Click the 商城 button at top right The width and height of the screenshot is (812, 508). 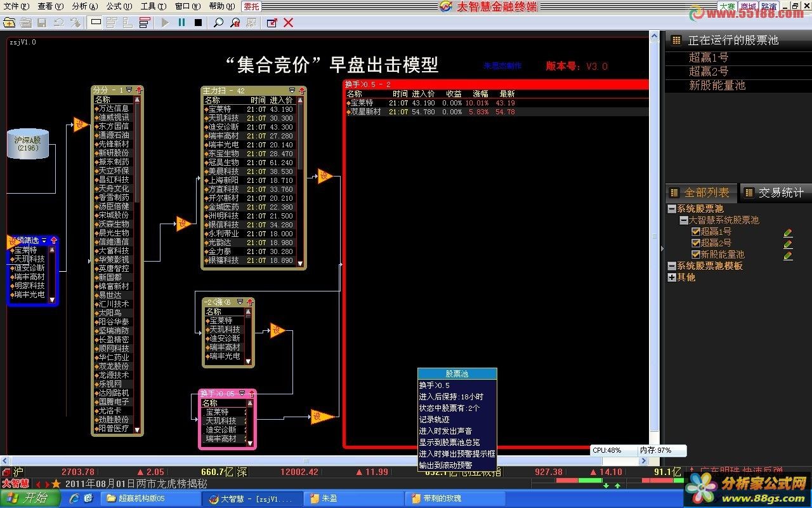tap(748, 6)
